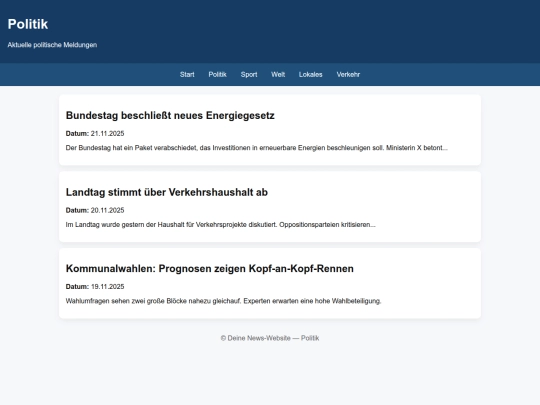Open the Sport navigation link
Screen dimensions: 540x405
pos(249,74)
